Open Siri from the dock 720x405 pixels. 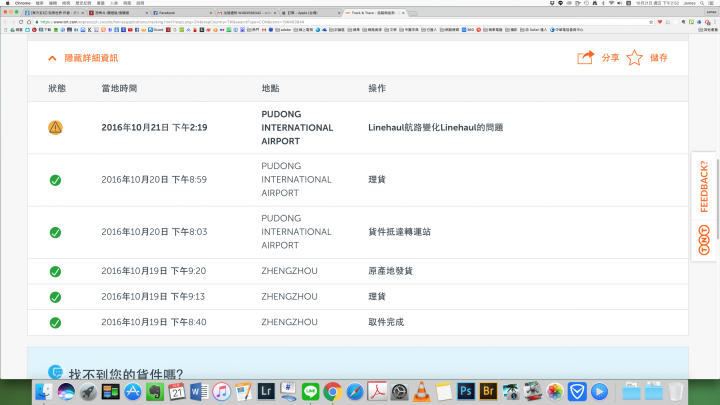point(66,392)
